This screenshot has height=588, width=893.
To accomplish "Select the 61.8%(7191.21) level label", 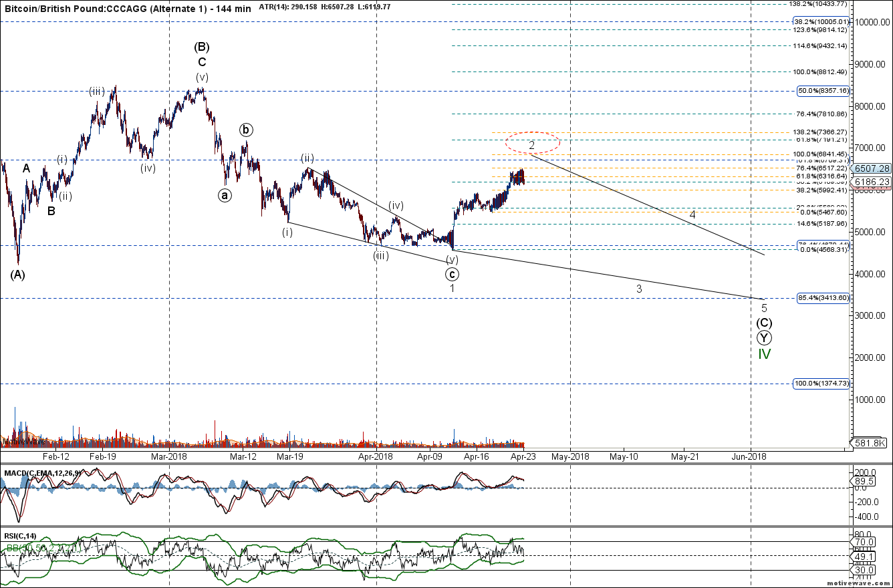I will click(822, 140).
